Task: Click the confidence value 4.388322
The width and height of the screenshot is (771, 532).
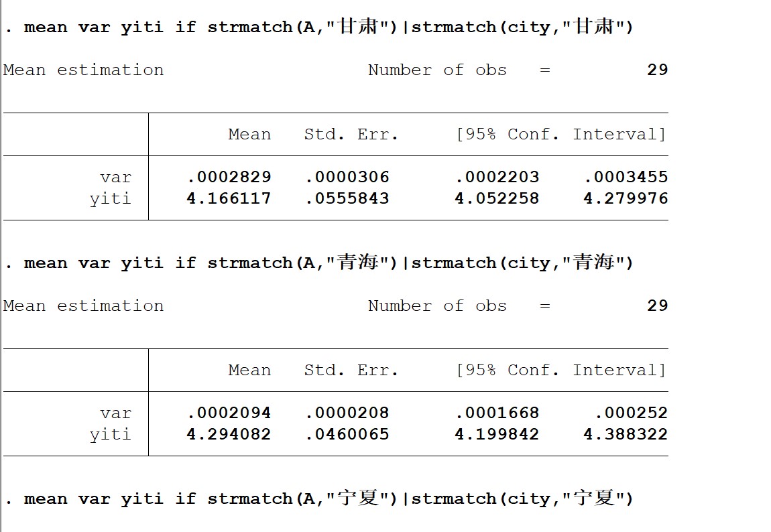Action: [626, 435]
